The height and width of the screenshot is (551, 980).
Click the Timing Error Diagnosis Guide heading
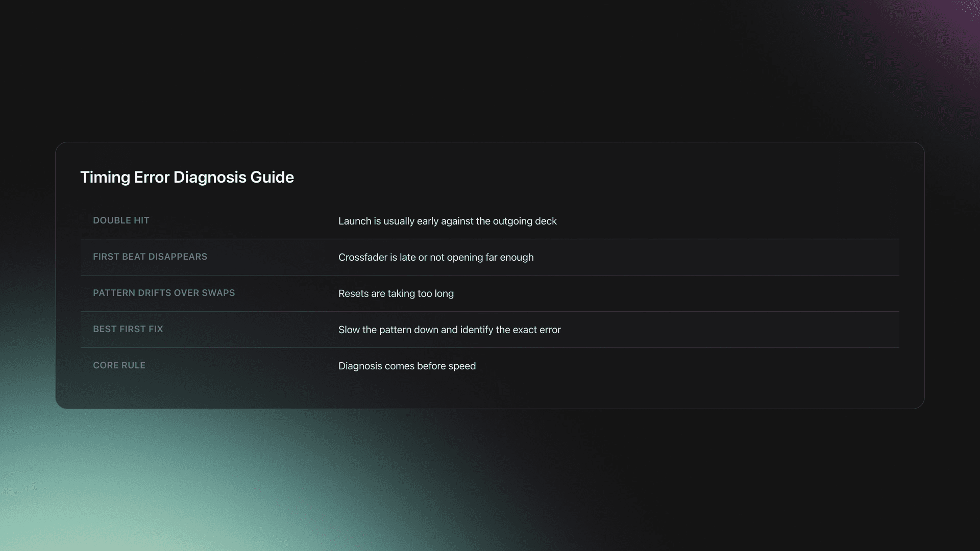point(187,177)
